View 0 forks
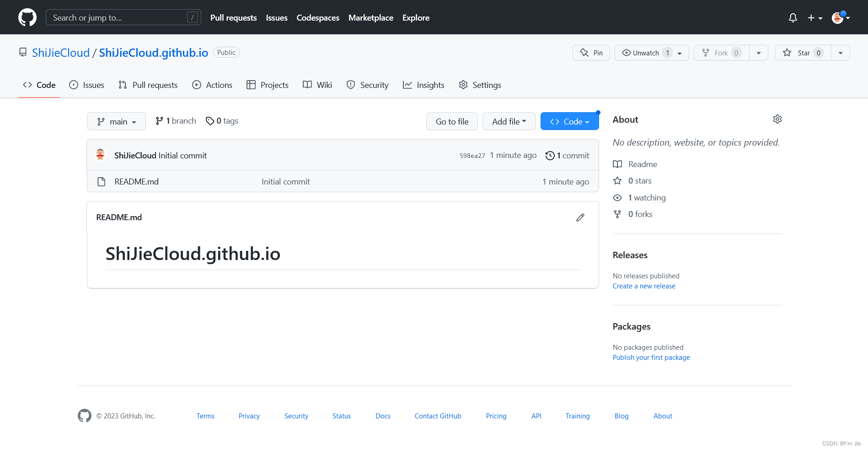Screen dimensions: 868x450 pyautogui.click(x=633, y=214)
